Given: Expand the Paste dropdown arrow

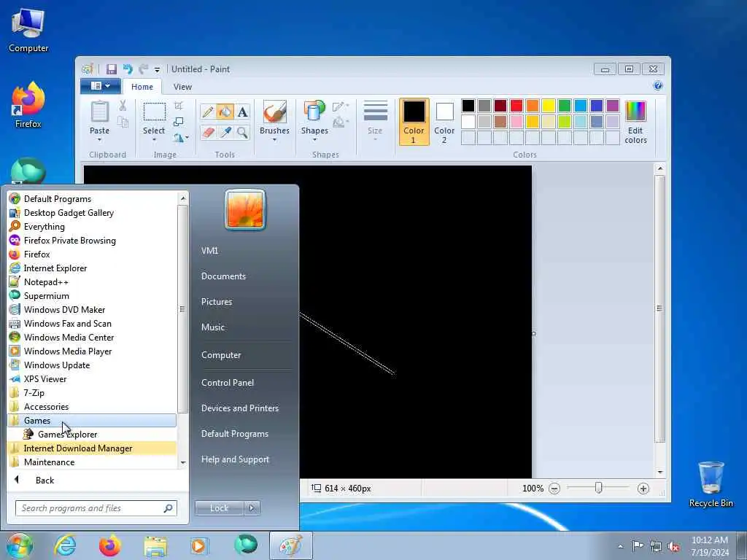Looking at the screenshot, I should pos(99,140).
